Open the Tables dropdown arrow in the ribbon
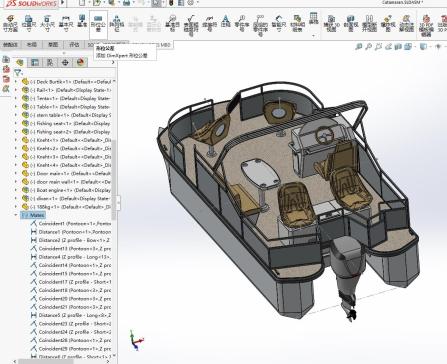This screenshot has width=447, height=364. click(313, 35)
